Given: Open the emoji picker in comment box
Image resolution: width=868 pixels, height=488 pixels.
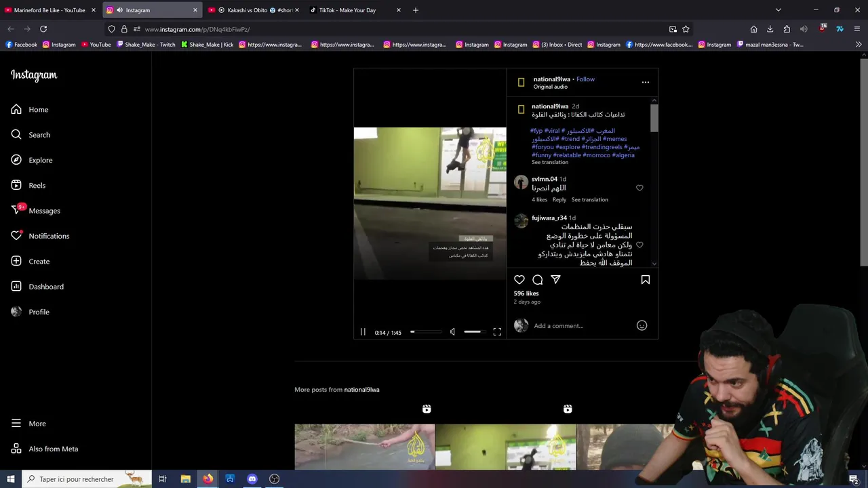Looking at the screenshot, I should [642, 326].
